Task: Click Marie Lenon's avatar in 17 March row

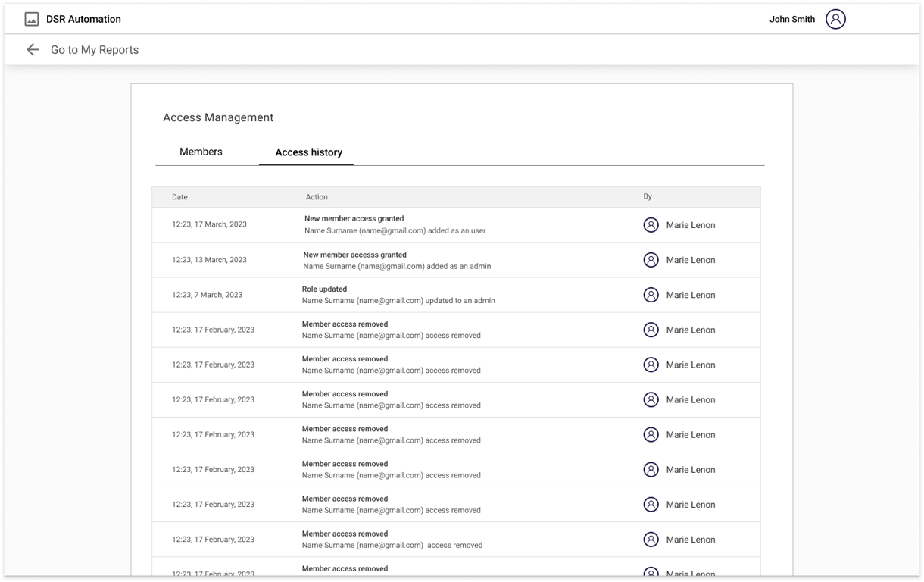Action: 651,225
